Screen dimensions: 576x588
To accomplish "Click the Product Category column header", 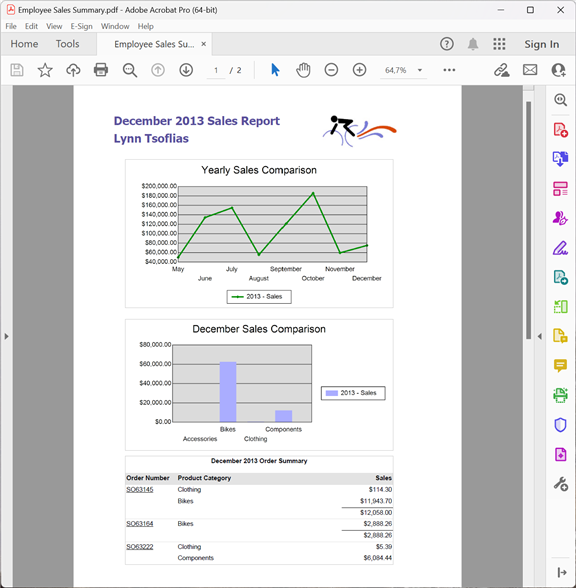I will (204, 478).
